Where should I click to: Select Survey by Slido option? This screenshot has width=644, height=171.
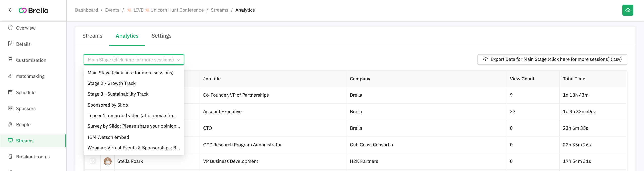click(134, 126)
